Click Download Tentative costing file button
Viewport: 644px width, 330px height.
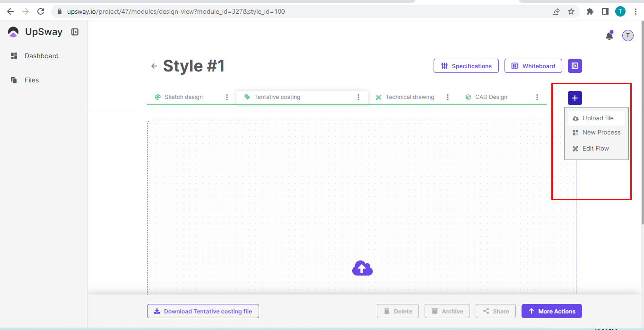(x=203, y=311)
